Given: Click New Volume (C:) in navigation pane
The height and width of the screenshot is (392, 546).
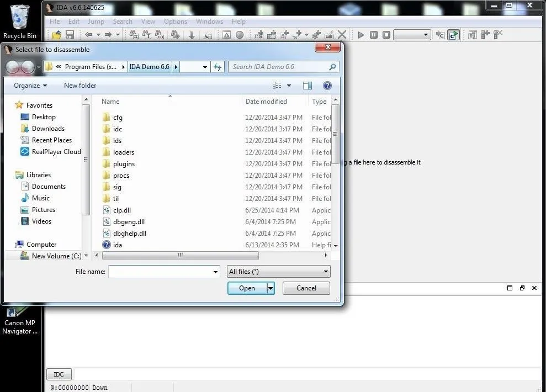Looking at the screenshot, I should tap(56, 256).
